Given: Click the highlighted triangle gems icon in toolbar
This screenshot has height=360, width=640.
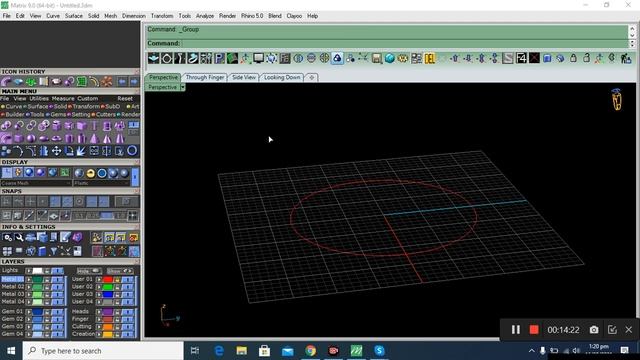Looking at the screenshot, I should [337, 58].
